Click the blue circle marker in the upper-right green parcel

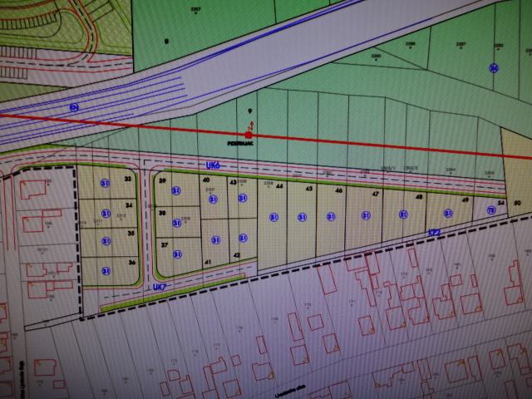494,68
